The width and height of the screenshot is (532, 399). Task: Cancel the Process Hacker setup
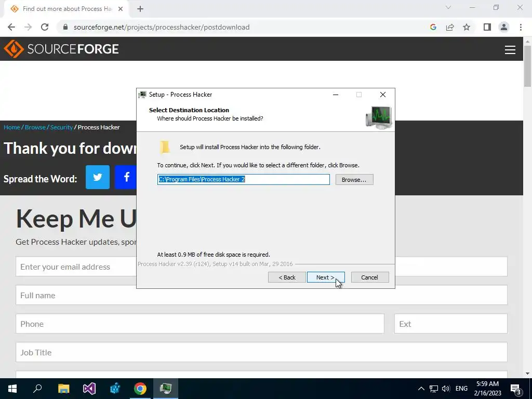pos(370,277)
